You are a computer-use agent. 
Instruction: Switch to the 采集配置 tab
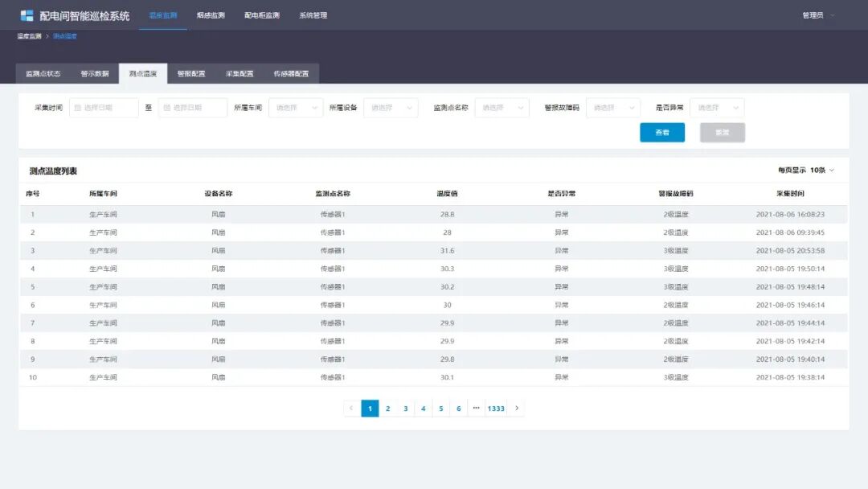[240, 74]
